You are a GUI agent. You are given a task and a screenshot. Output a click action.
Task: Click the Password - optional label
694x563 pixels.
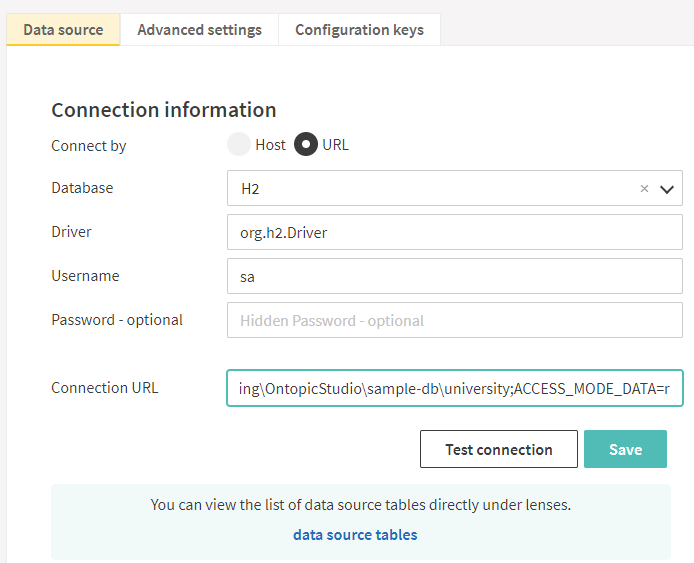coord(117,320)
